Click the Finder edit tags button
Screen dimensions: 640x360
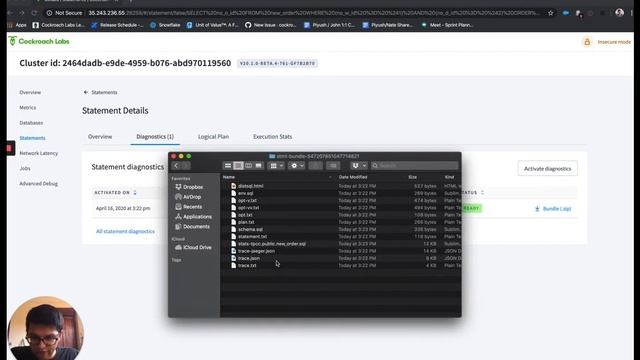[333, 166]
